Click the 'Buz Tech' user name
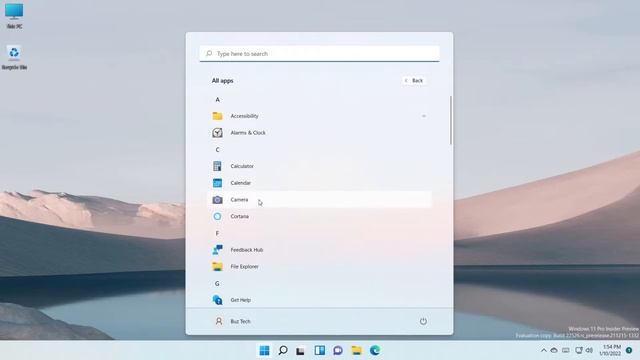The image size is (640, 360). click(x=240, y=321)
